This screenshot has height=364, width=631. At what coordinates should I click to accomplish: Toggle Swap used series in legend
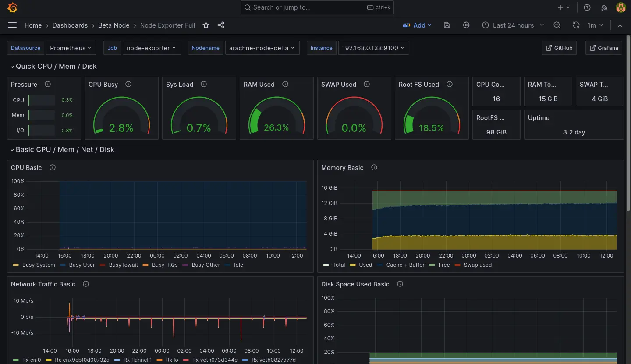pos(478,265)
